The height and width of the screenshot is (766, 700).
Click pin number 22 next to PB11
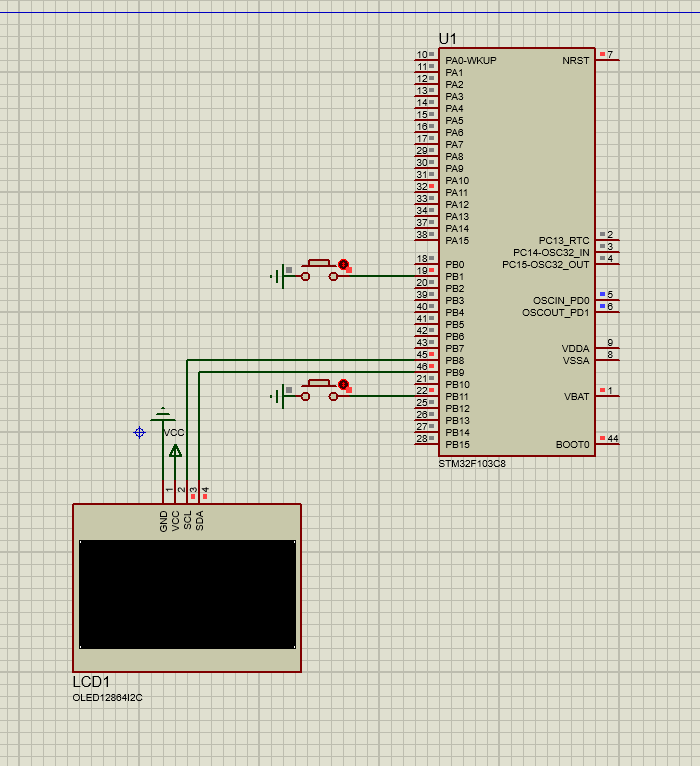(x=422, y=390)
